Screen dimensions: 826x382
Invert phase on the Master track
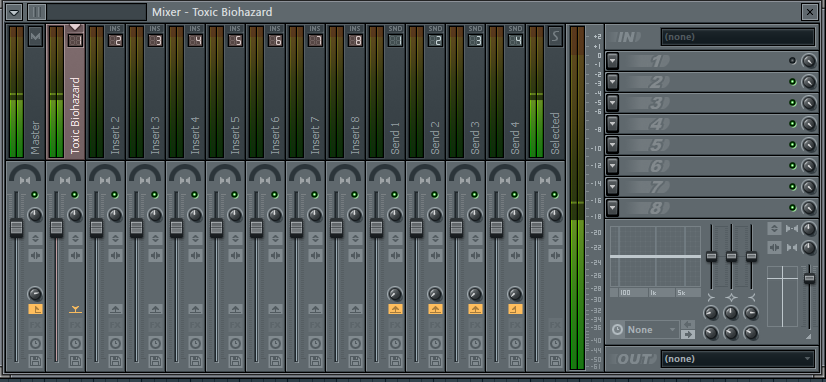click(x=35, y=238)
